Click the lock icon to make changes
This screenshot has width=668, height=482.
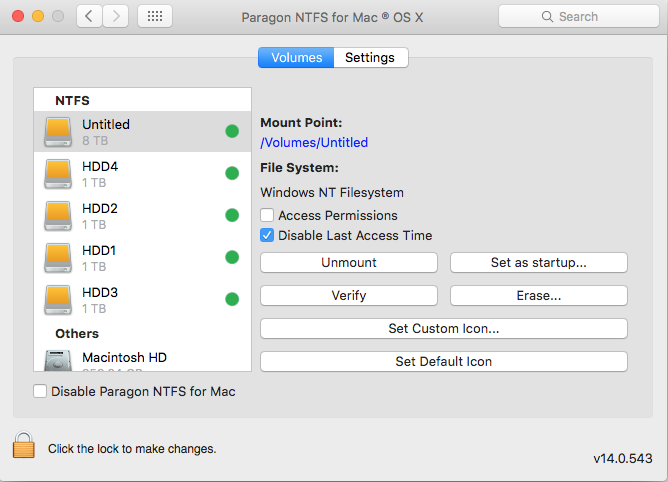(x=23, y=444)
